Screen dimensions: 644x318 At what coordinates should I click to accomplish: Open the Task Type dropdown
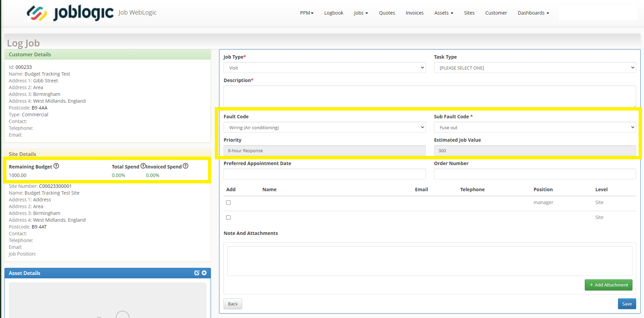[x=535, y=68]
